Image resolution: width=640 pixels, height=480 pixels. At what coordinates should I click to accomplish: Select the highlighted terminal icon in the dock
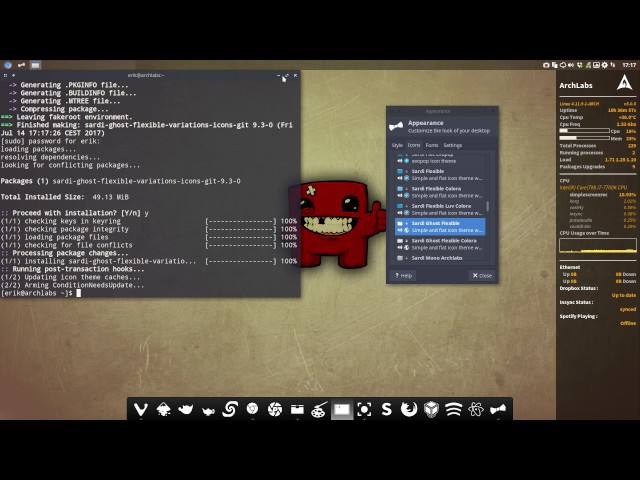tap(341, 409)
